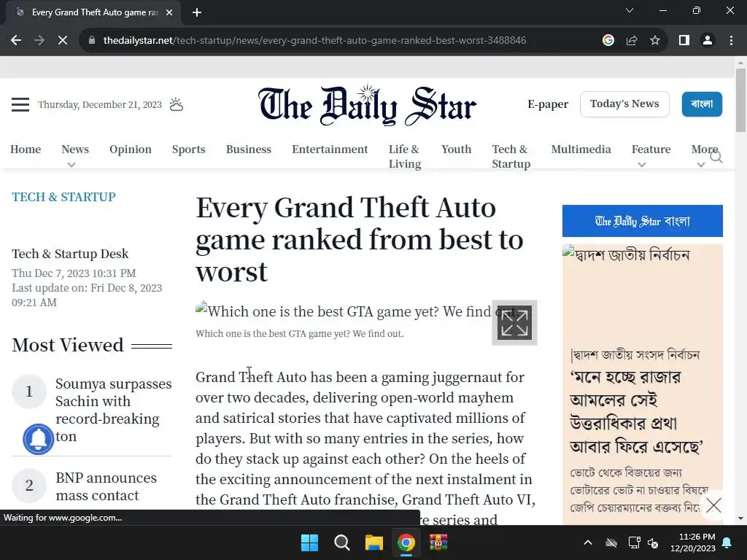Screen dimensions: 747x560
Task: Click the volume muted tray icon
Action: tap(653, 542)
